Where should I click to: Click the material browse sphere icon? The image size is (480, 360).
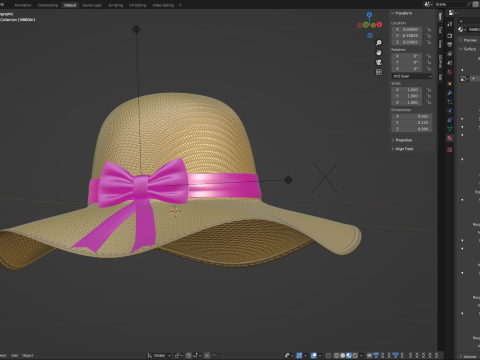click(x=461, y=30)
